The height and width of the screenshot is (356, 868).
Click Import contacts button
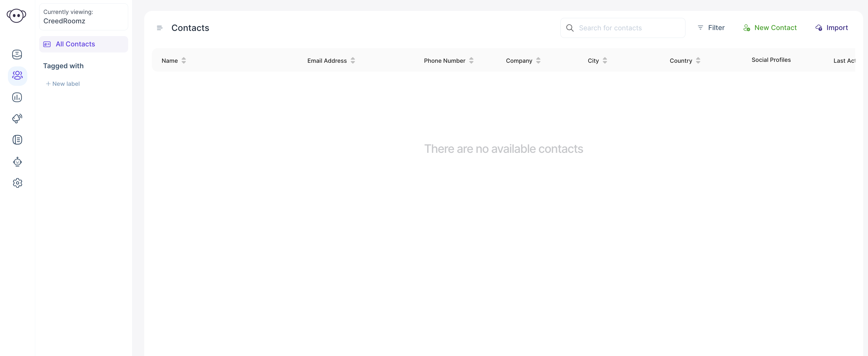[x=832, y=28]
